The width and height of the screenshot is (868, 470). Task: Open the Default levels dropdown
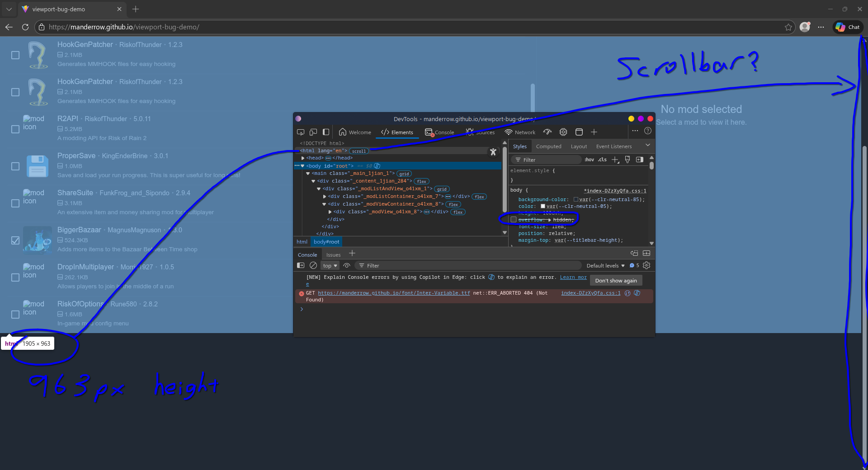click(605, 266)
